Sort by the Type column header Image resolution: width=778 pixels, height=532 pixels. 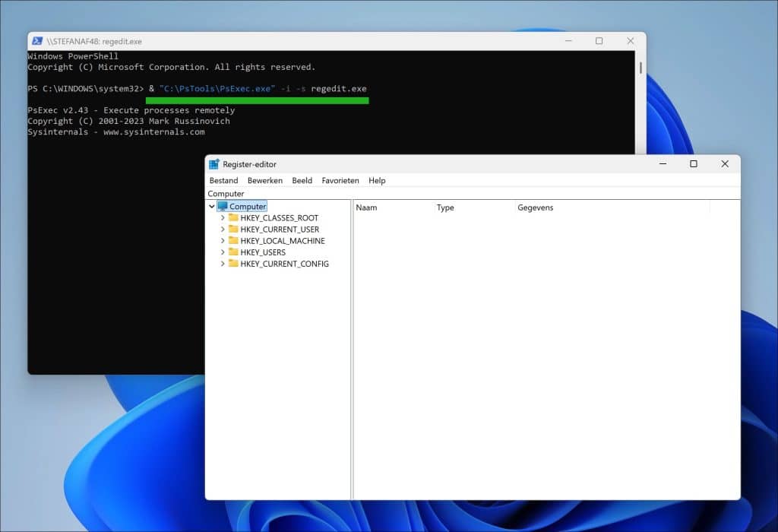point(474,207)
